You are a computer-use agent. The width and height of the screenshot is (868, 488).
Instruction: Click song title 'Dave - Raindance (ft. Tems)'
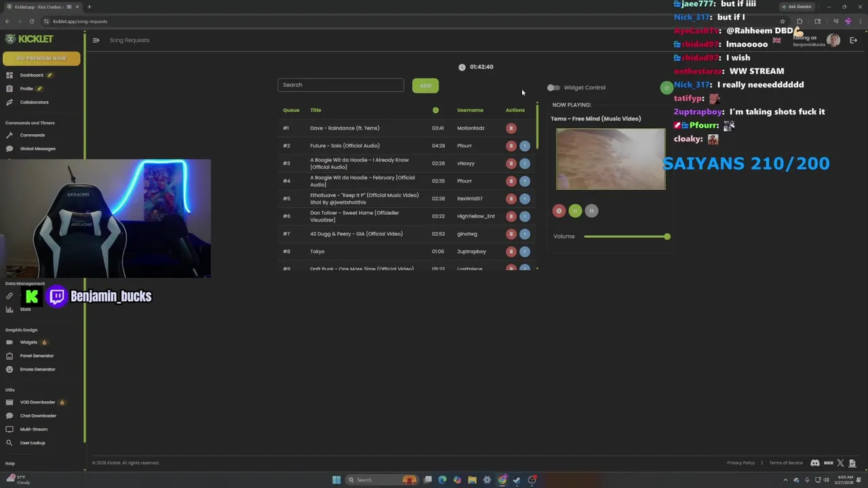tap(344, 128)
